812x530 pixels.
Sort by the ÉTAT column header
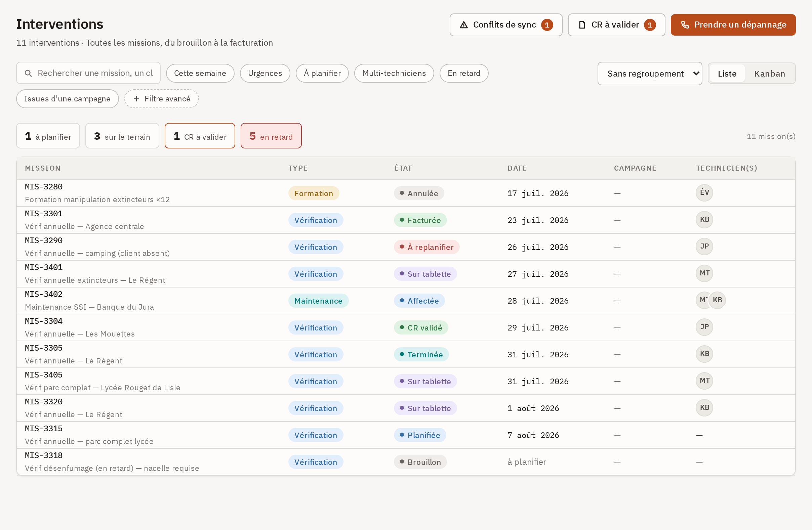(x=403, y=168)
